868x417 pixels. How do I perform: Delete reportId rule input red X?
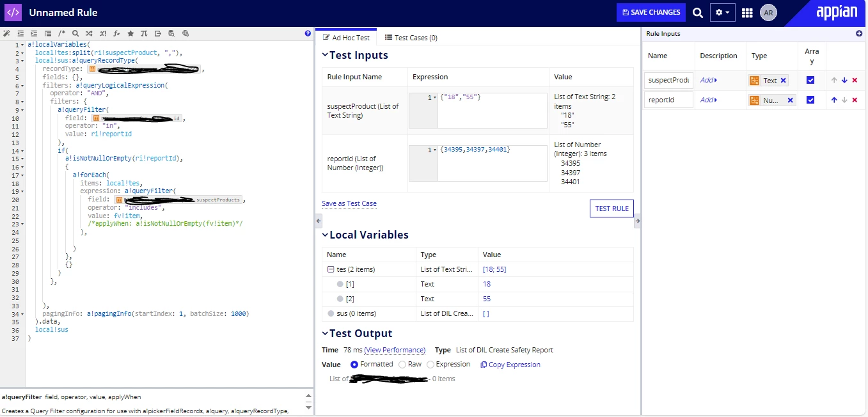(855, 100)
